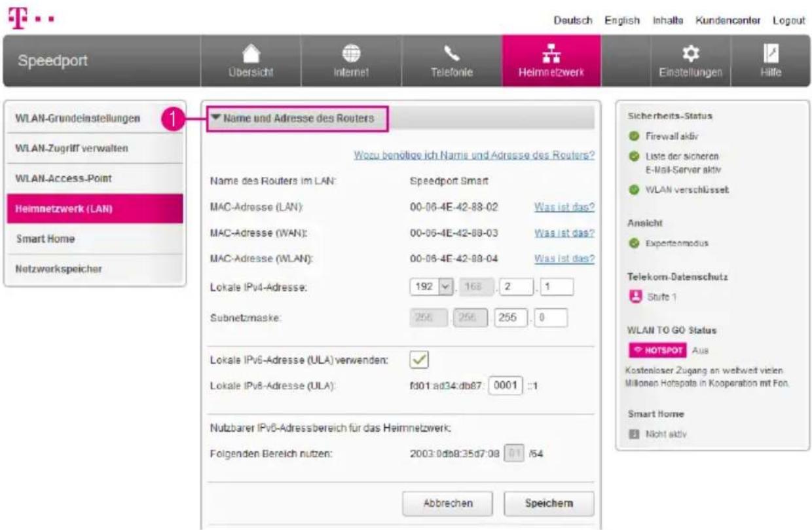
Task: Click the MAC address 00-06-4E-42-88-02
Action: point(454,208)
